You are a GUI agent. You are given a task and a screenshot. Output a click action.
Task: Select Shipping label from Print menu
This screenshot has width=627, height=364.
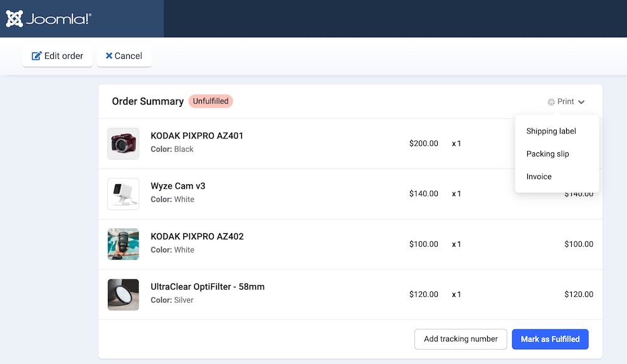(551, 131)
